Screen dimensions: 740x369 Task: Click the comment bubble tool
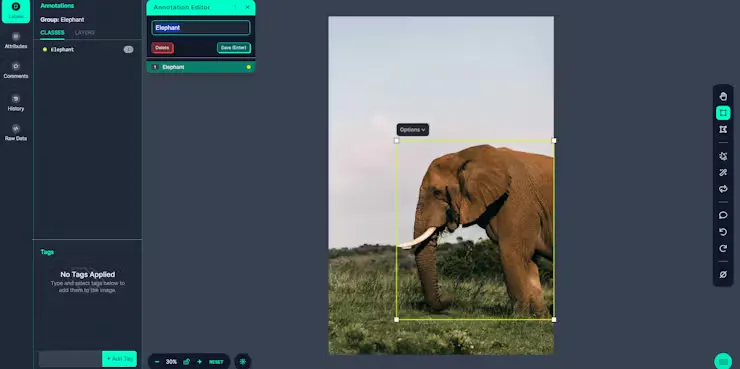[723, 215]
